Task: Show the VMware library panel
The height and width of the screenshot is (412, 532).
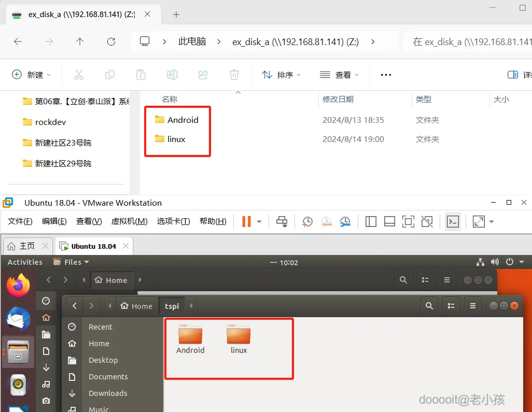Action: (371, 221)
